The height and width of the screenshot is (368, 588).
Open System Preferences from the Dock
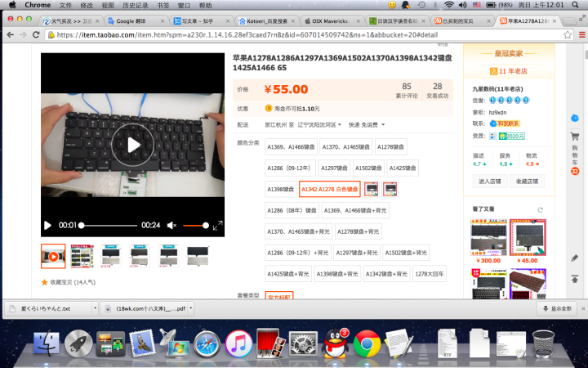coord(303,343)
